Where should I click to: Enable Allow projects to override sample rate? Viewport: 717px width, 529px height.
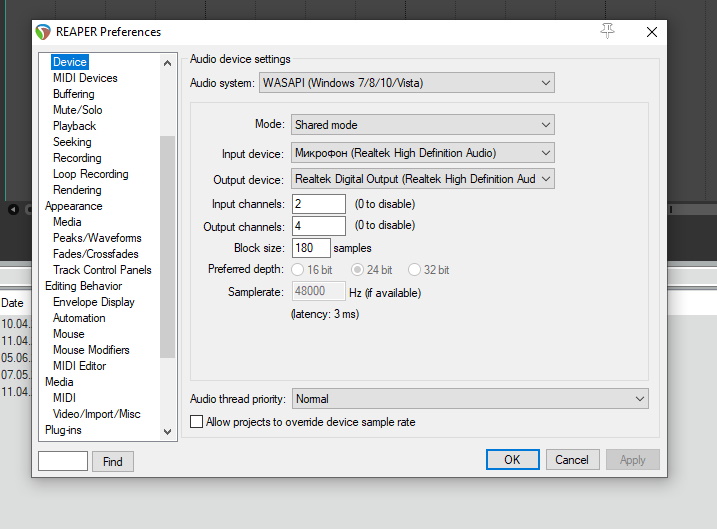[x=197, y=422]
